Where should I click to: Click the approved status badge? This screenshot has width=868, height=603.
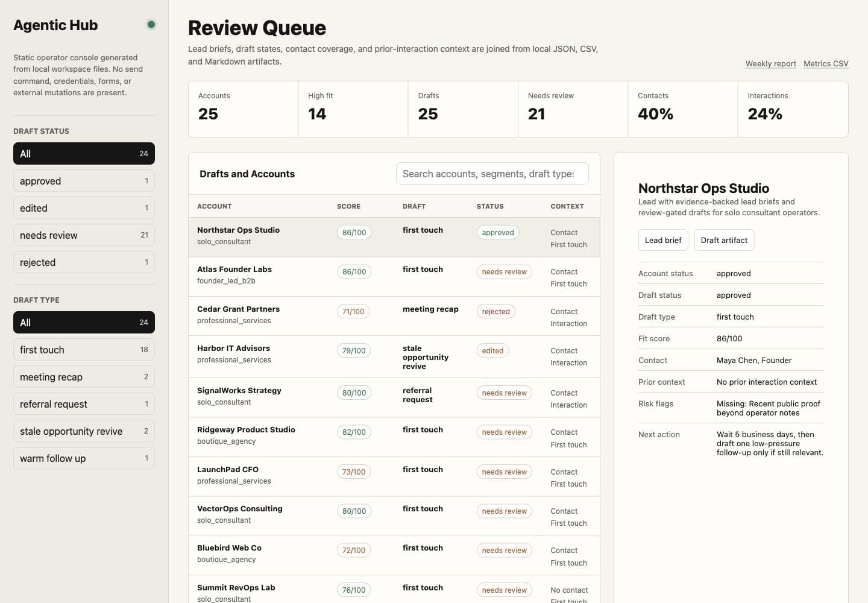498,232
